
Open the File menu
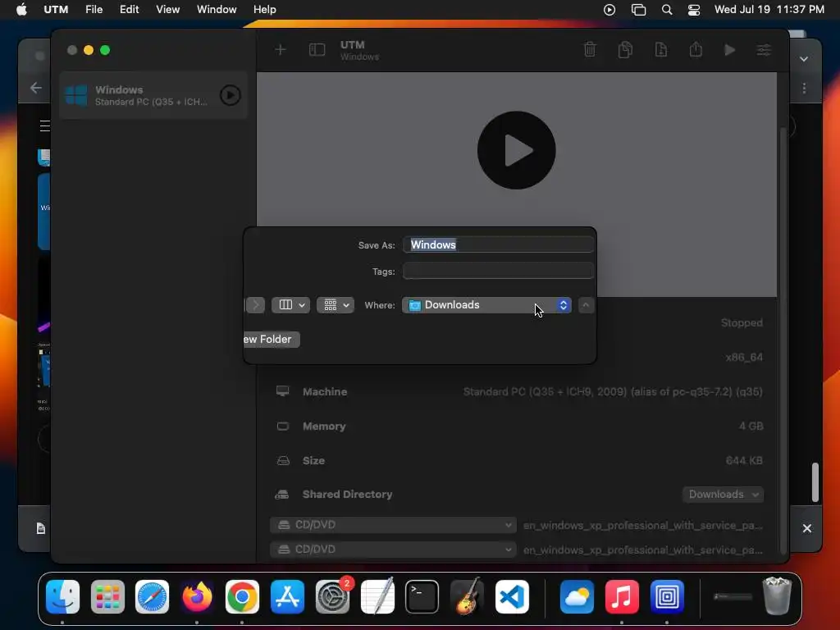(94, 10)
